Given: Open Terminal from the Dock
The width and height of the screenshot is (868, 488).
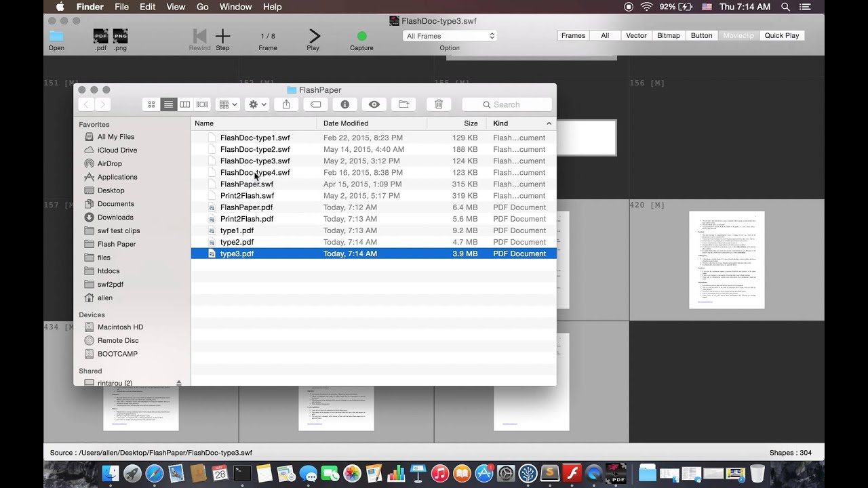Looking at the screenshot, I should click(x=242, y=473).
